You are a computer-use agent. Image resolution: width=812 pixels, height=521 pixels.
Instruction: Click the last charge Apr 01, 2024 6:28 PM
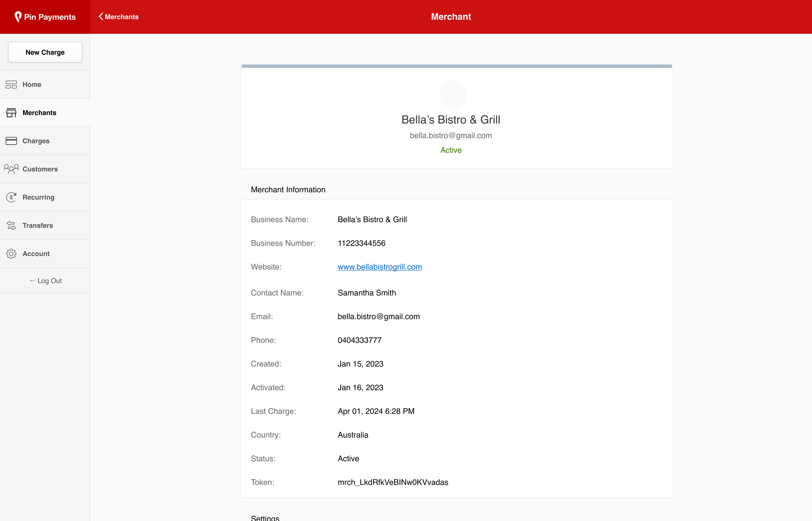tap(376, 411)
